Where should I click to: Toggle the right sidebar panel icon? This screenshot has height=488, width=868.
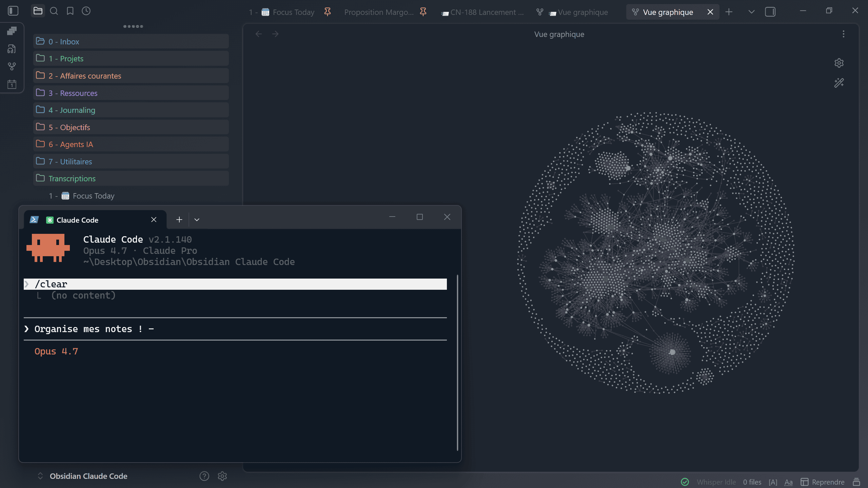click(x=770, y=12)
